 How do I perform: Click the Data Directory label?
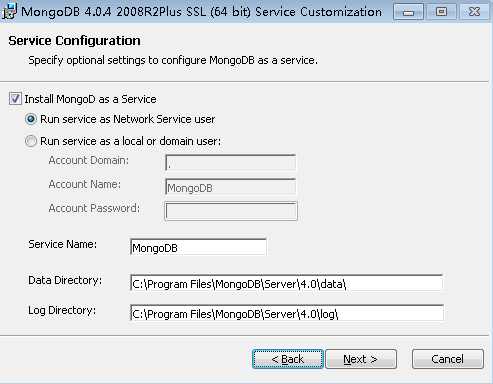click(65, 280)
